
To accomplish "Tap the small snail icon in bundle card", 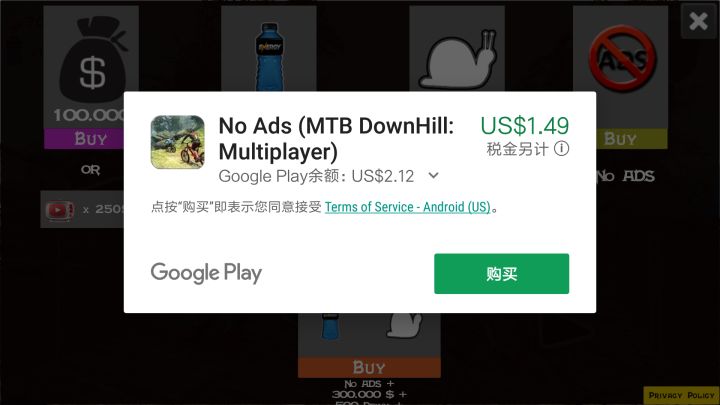I will tap(404, 325).
